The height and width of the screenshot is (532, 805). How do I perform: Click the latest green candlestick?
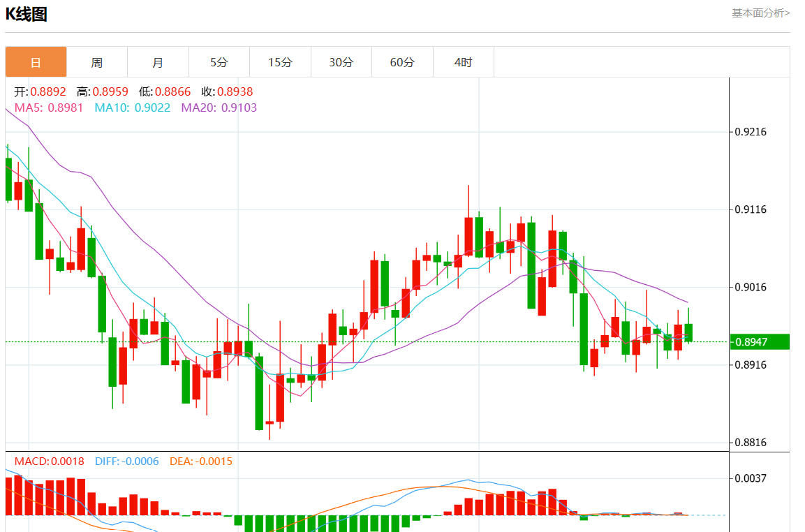coord(688,333)
